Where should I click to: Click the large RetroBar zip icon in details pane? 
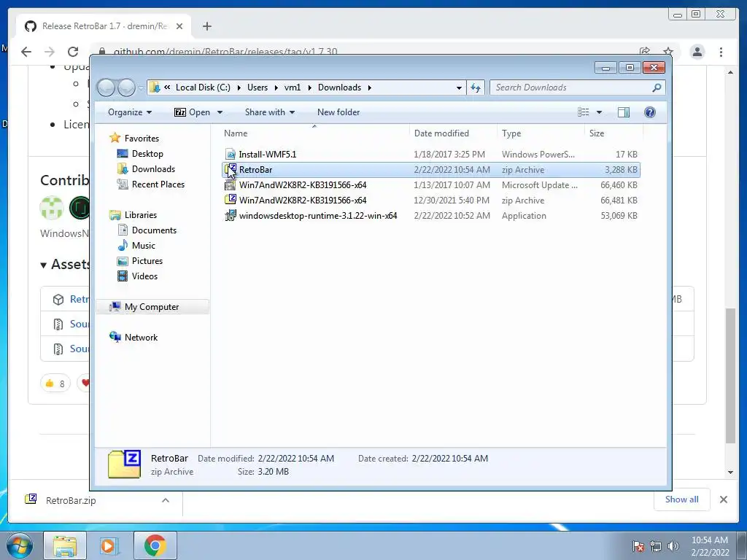tap(124, 464)
